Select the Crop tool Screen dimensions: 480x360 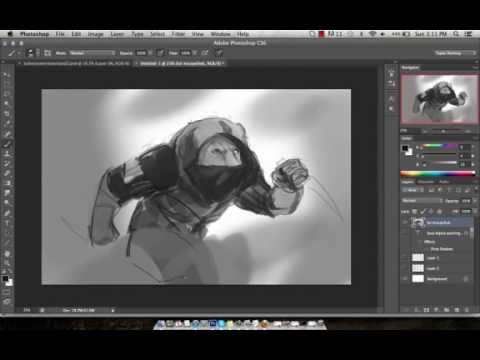(x=7, y=114)
